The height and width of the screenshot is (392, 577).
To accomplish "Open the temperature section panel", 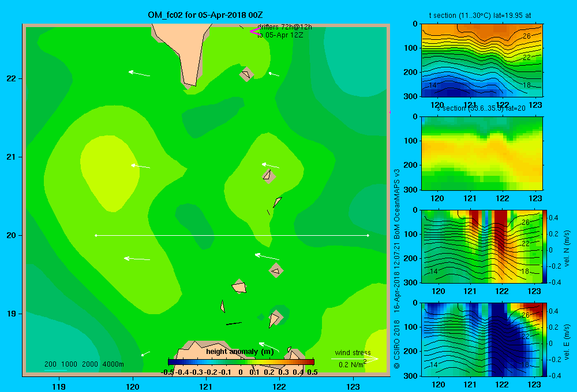I will pyautogui.click(x=482, y=61).
